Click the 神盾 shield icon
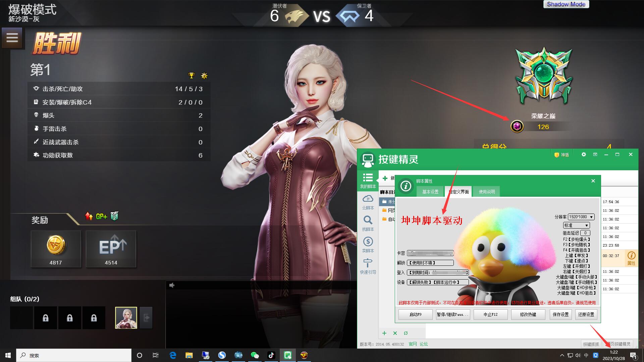 tap(561, 155)
